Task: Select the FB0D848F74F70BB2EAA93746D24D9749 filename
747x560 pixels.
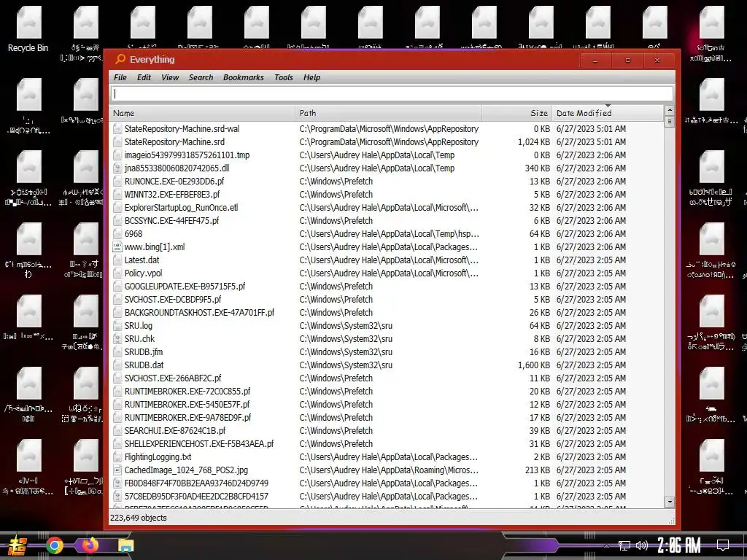Action: click(196, 483)
